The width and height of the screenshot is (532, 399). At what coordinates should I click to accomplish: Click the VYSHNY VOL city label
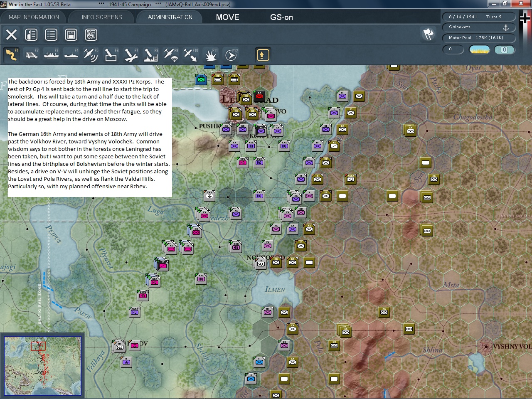[x=512, y=346]
